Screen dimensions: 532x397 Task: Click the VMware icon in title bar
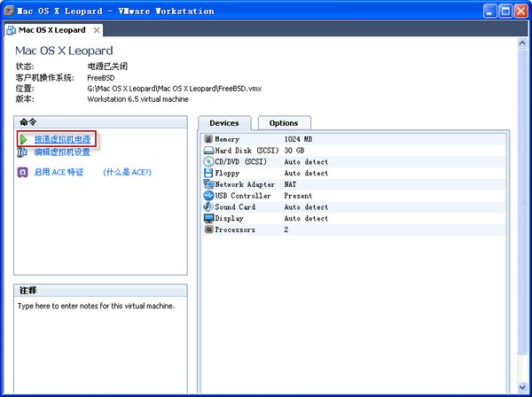click(x=9, y=11)
